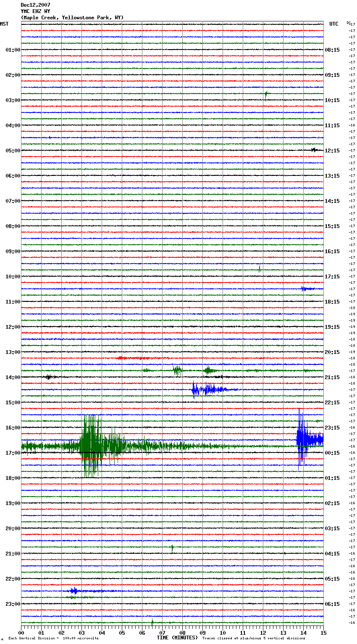The height and width of the screenshot is (644, 357).
Task: Click the 02:15 UTC time label
Action: pos(332,503)
